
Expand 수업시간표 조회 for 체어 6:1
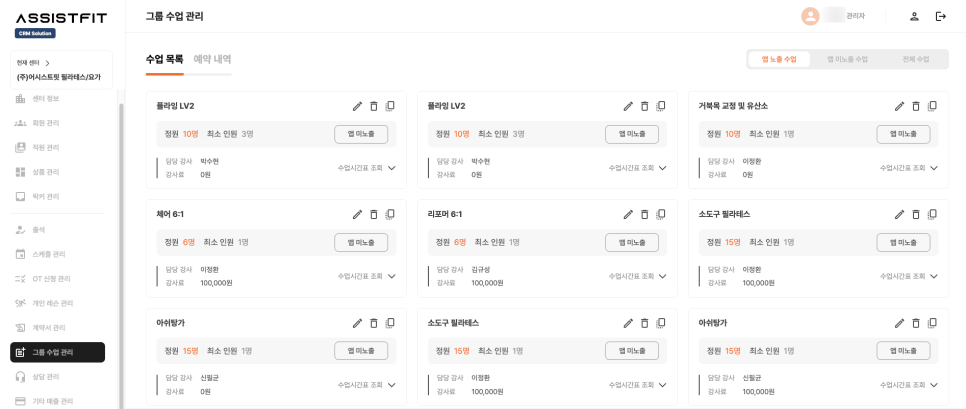(367, 276)
